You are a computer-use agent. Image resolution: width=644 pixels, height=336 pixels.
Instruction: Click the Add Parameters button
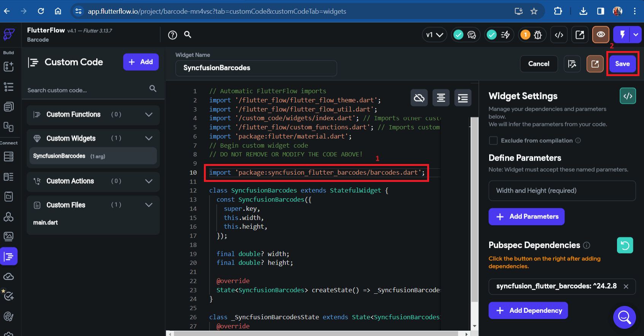coord(526,217)
